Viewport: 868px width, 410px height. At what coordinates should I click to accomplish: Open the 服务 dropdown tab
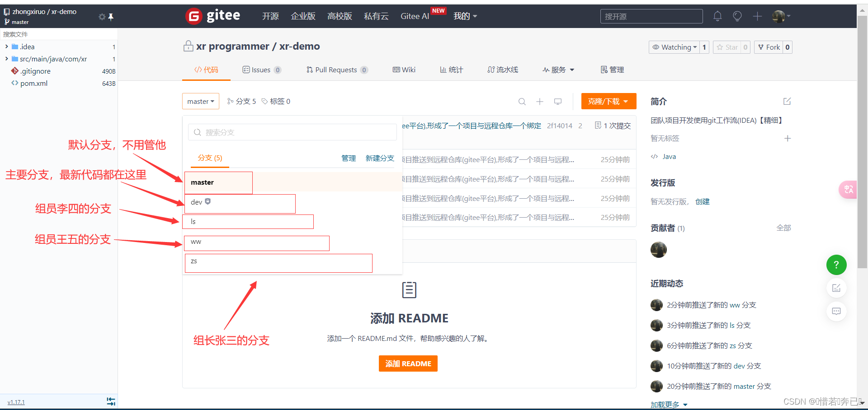click(x=558, y=70)
